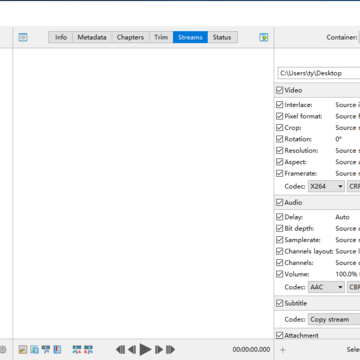
Task: Open the CRF mode dropdown next to X264
Action: pos(354,186)
